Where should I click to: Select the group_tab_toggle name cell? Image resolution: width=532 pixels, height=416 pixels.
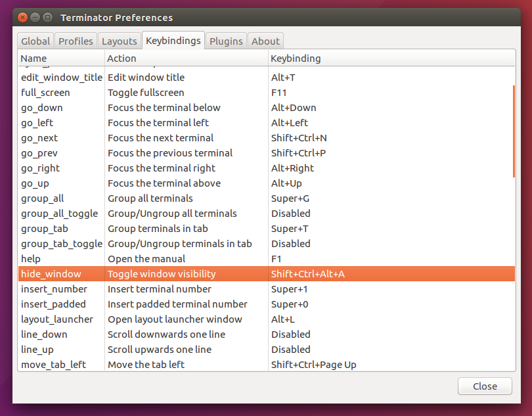(x=62, y=244)
